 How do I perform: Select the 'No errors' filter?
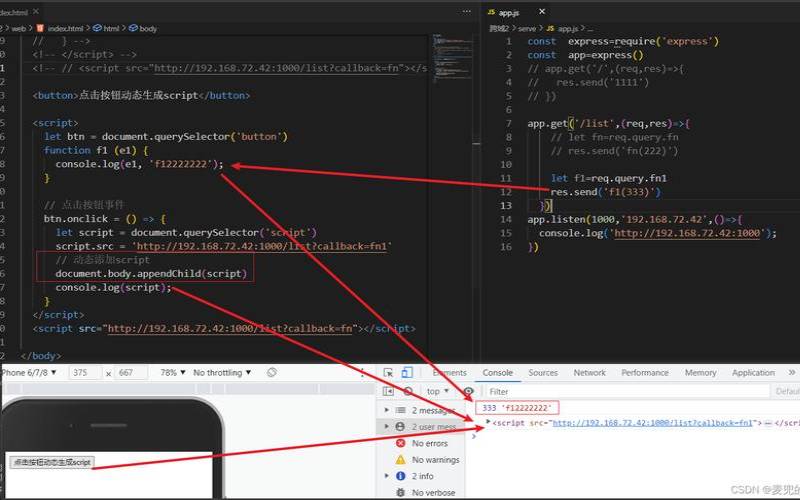[430, 443]
